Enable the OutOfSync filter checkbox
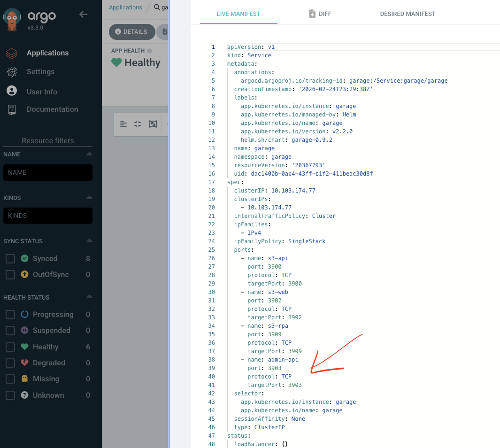The width and height of the screenshot is (500, 448). (x=10, y=275)
